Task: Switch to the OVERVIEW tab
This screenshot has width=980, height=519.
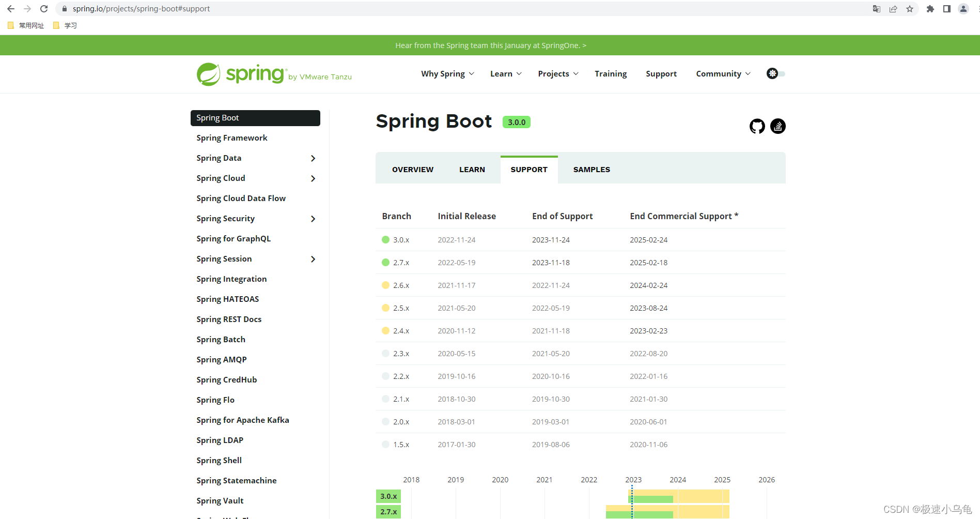Action: 413,170
